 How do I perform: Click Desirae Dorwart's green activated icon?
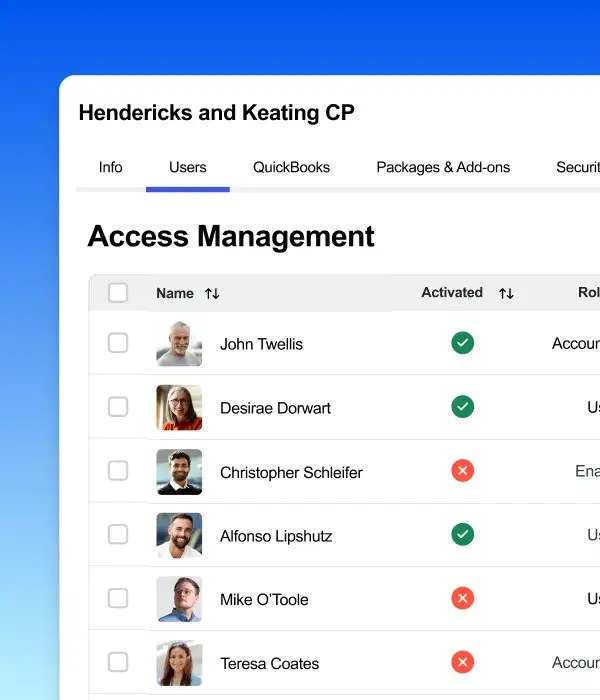[462, 407]
